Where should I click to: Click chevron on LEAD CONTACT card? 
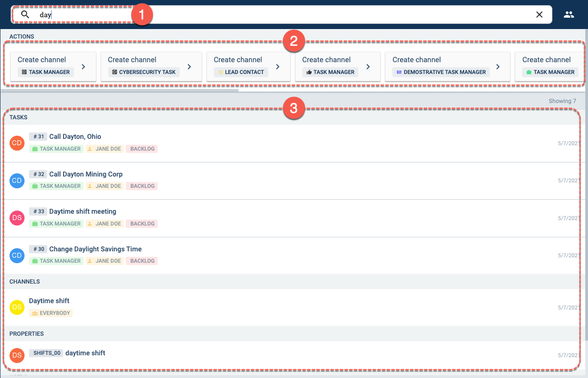[278, 67]
